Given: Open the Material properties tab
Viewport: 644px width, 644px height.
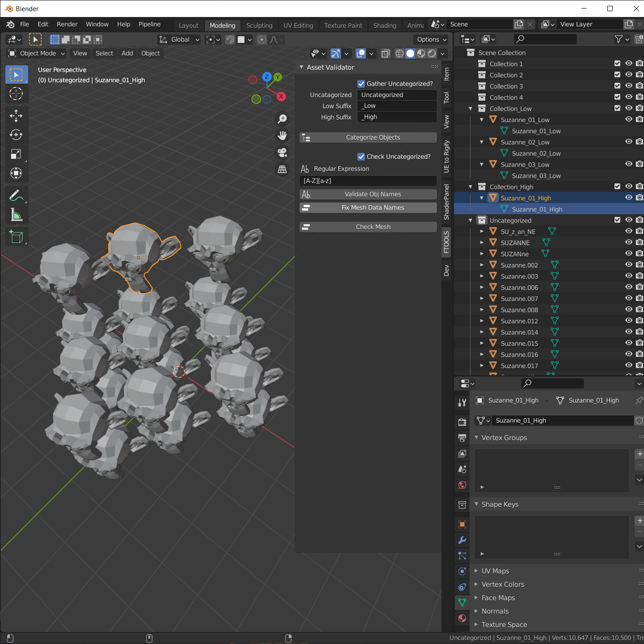Looking at the screenshot, I should point(462,618).
